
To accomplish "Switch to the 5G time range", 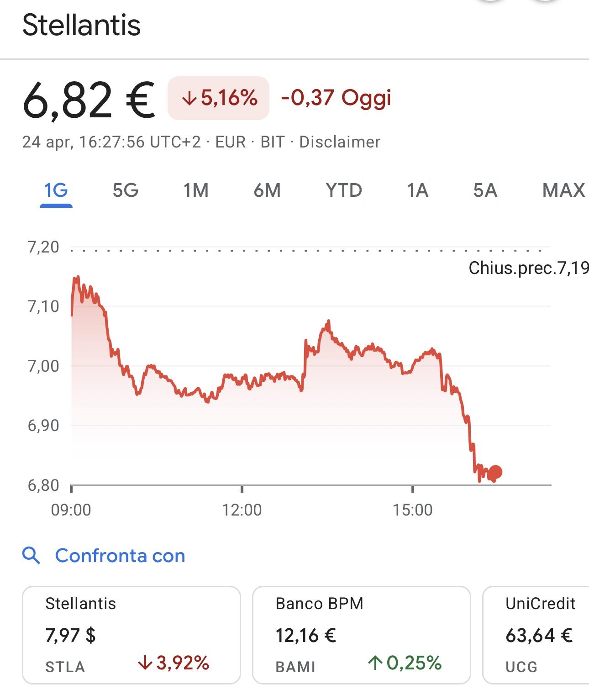I will pyautogui.click(x=126, y=190).
